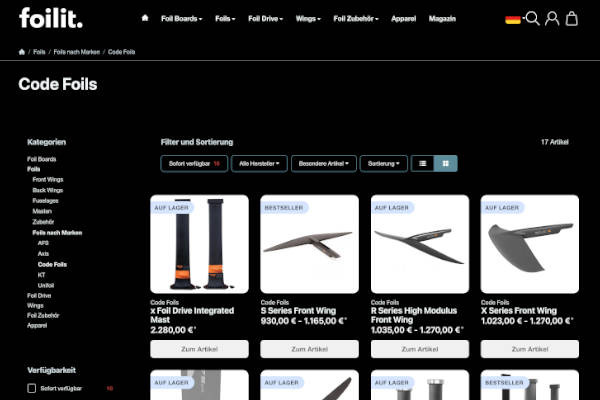Select Apparel in Kategorien sidebar
The image size is (600, 400).
tap(37, 325)
